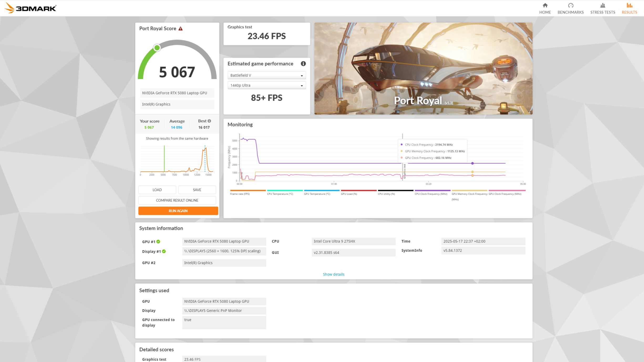Open the 1440p Ultra resolution dropdown
The height and width of the screenshot is (362, 644).
point(266,85)
